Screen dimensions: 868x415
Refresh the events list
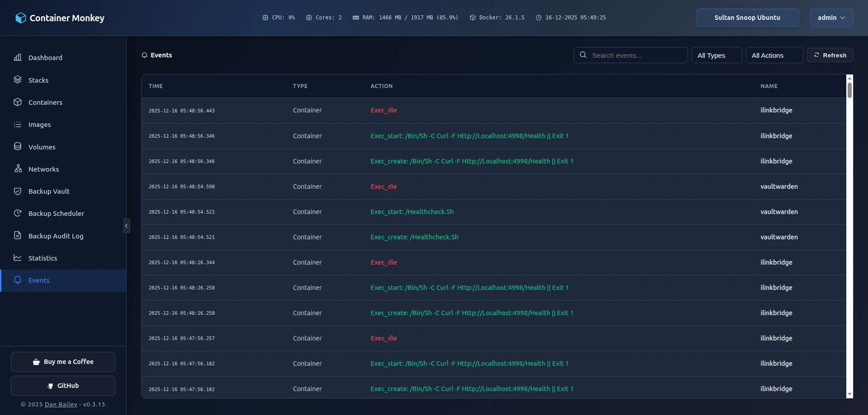[830, 55]
